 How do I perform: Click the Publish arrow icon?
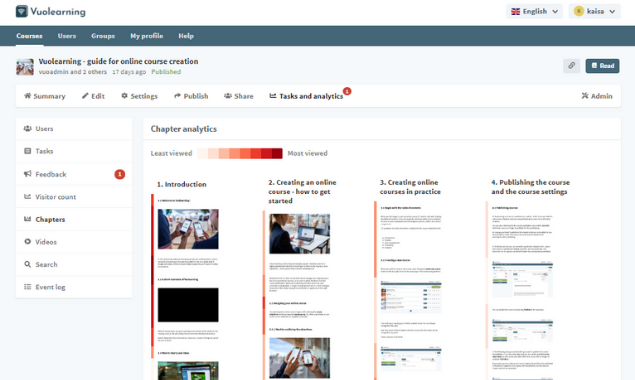(x=177, y=96)
